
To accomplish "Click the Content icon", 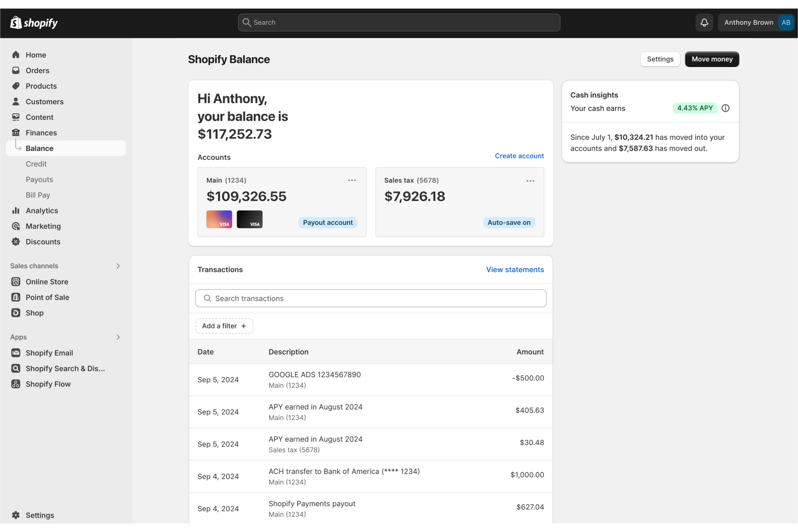I will [16, 117].
